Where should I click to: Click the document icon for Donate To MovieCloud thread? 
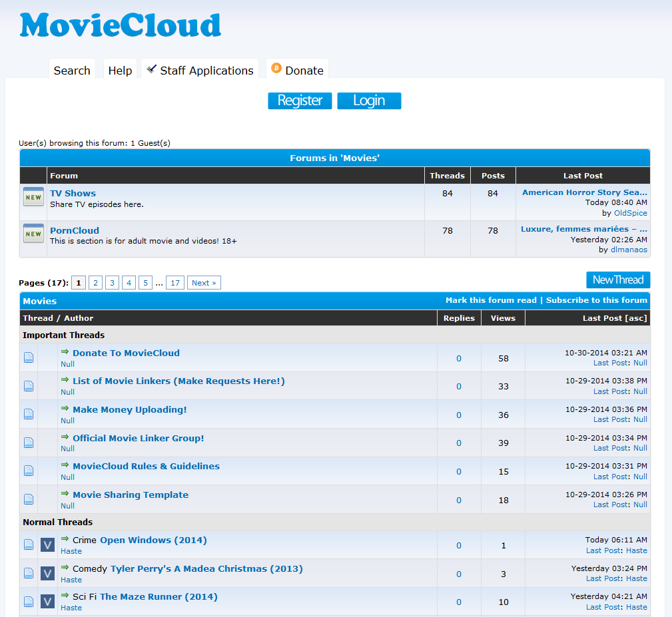(29, 357)
